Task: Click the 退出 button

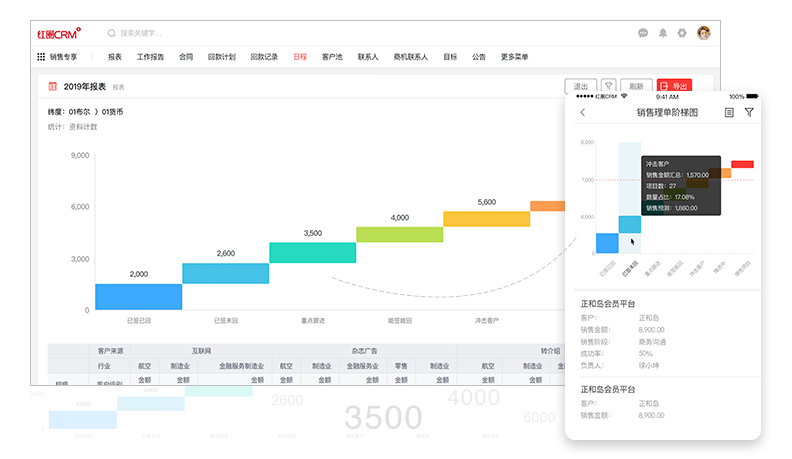Action: [x=580, y=86]
